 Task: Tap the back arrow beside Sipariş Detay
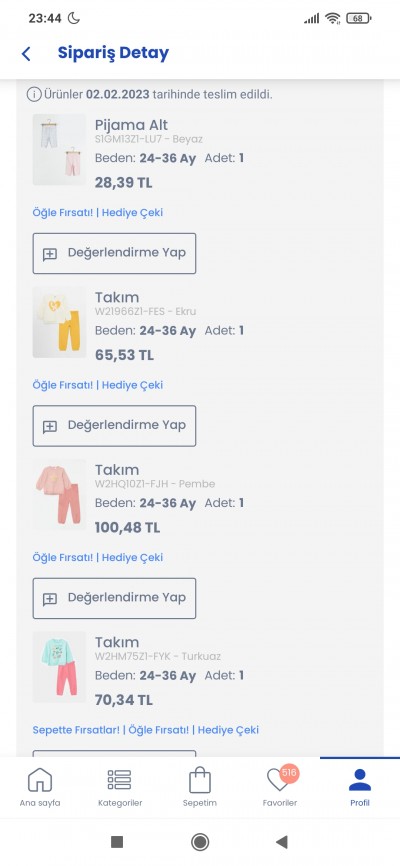(x=26, y=54)
